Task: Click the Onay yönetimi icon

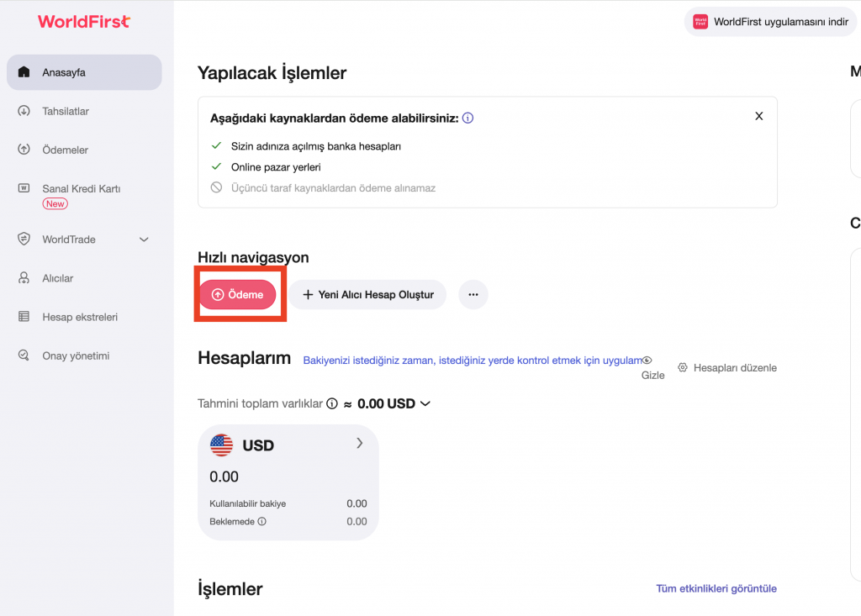Action: click(24, 355)
